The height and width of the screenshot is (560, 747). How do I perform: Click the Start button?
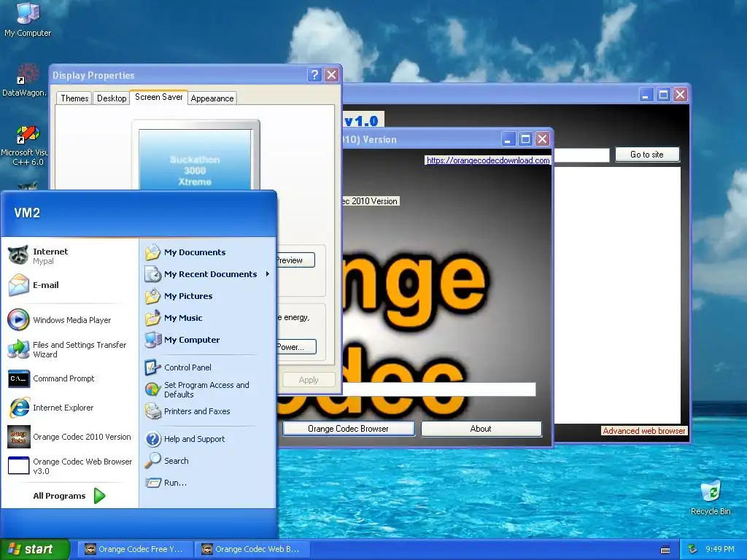(x=35, y=550)
